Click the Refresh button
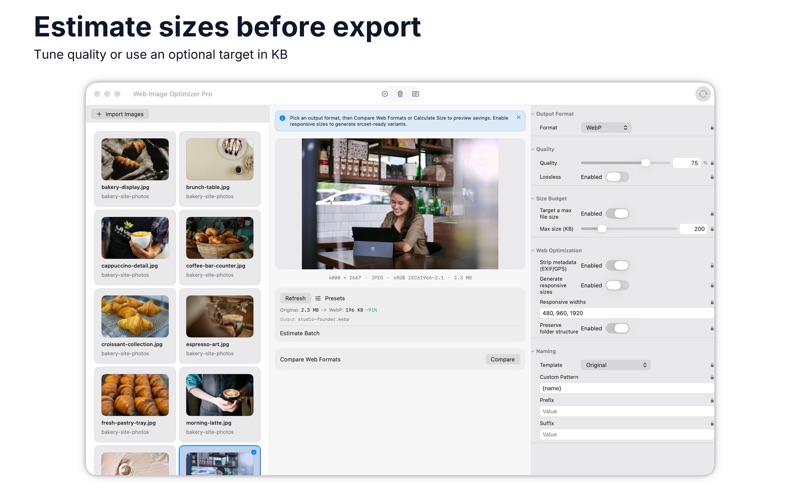 (295, 298)
